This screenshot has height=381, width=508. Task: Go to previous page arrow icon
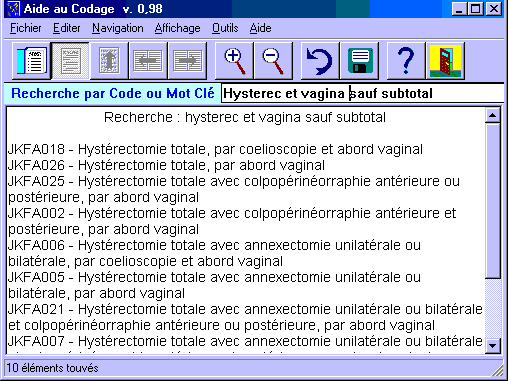tap(148, 61)
